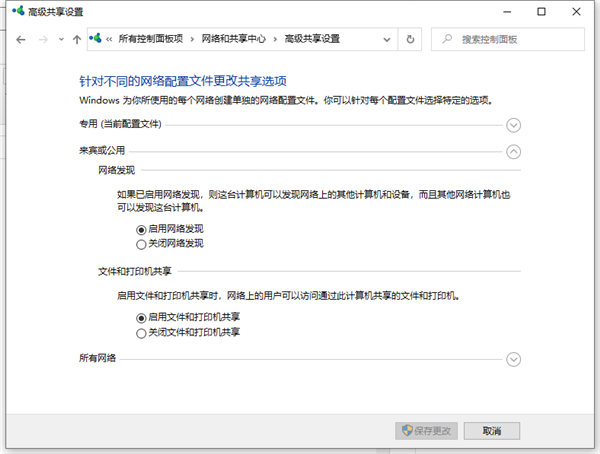600x454 pixels.
Task: Click the « breadcrumb chevron in address bar
Action: [x=109, y=39]
